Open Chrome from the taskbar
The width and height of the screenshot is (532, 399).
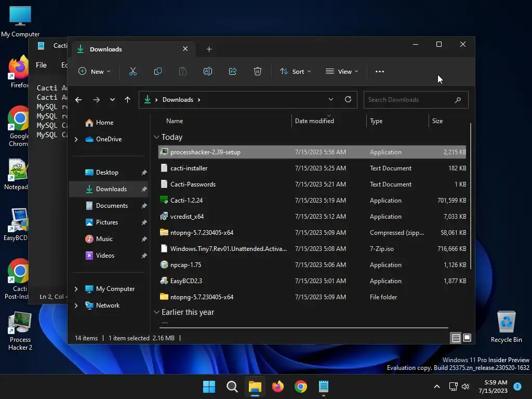301,387
